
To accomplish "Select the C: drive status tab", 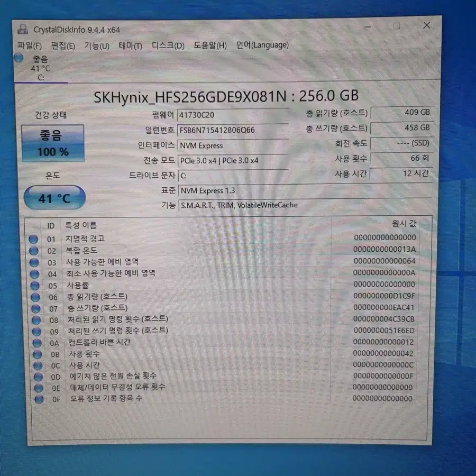I will (x=40, y=68).
